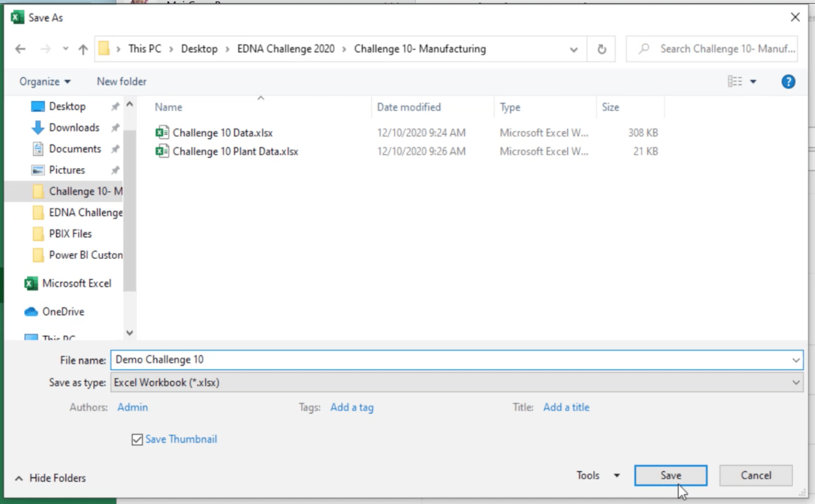
Task: Select the Challenge 10 Data.xlsx file
Action: point(223,133)
